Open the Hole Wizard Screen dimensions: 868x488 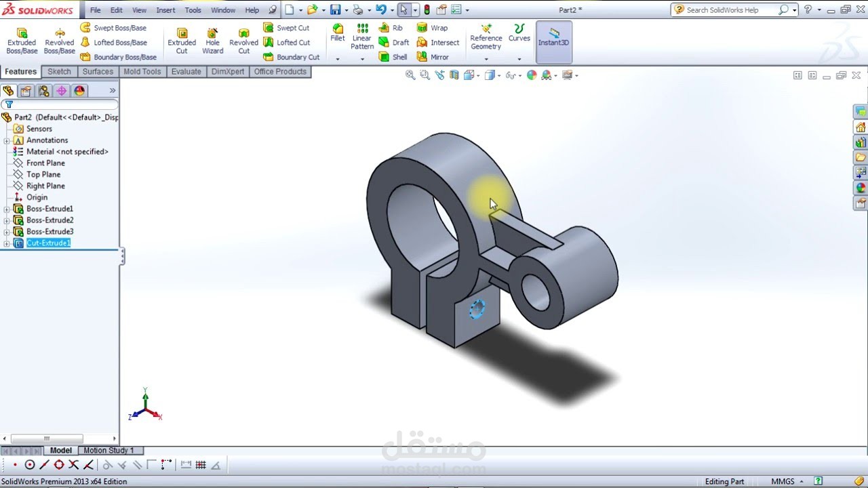pos(212,41)
